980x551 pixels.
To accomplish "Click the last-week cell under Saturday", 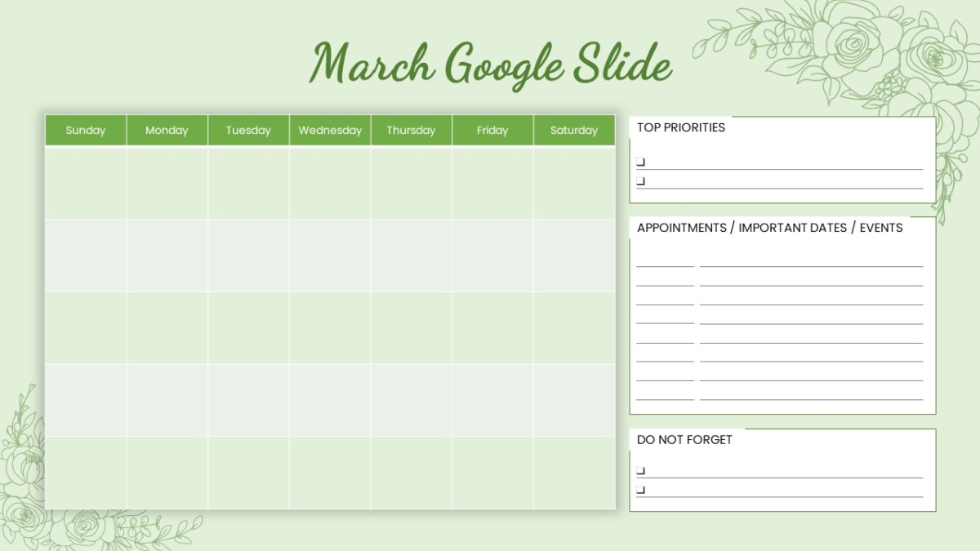I will 574,473.
